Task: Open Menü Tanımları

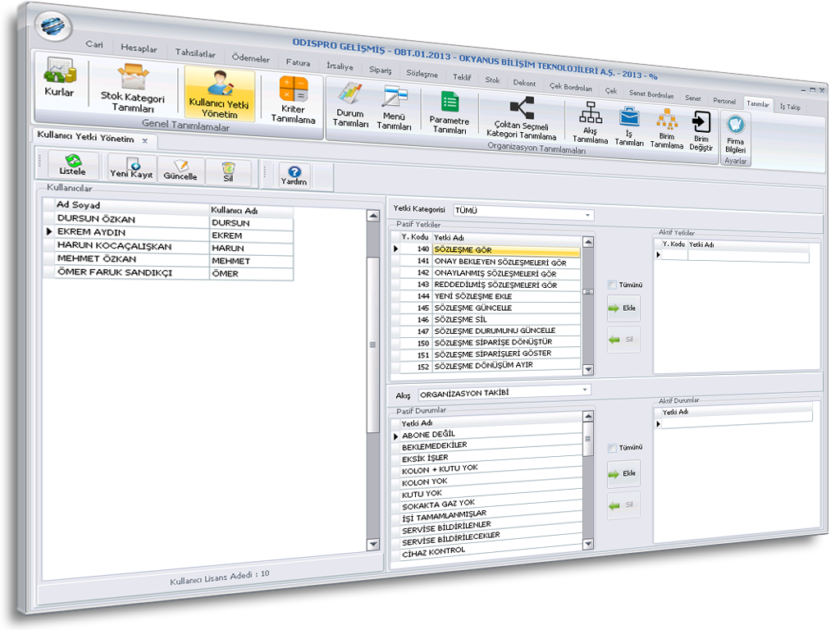Action: pyautogui.click(x=395, y=107)
